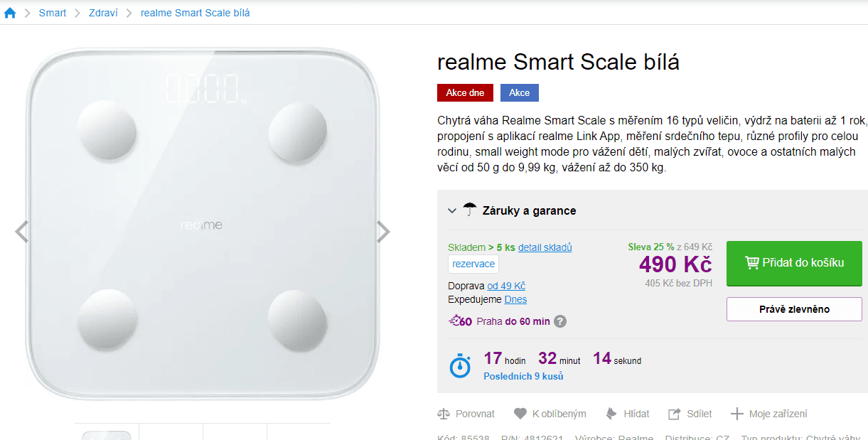The image size is (868, 440).
Task: Click the Hlídat watchdog icon
Action: pos(611,413)
